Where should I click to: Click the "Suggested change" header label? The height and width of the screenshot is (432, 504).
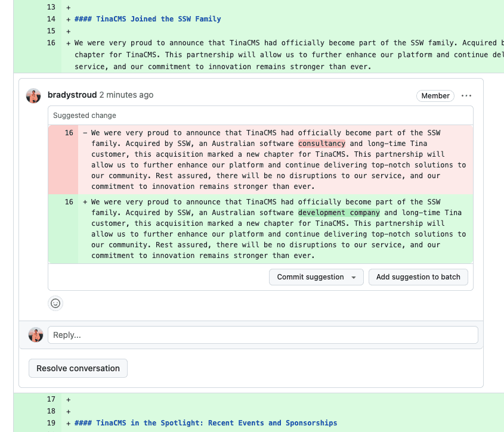pyautogui.click(x=85, y=116)
